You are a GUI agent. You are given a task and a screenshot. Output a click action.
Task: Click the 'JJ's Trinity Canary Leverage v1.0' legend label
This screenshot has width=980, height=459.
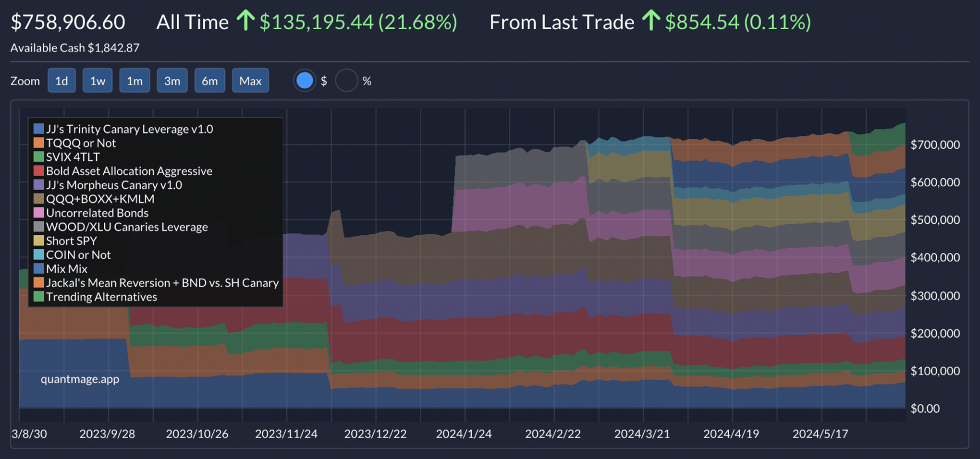click(130, 129)
